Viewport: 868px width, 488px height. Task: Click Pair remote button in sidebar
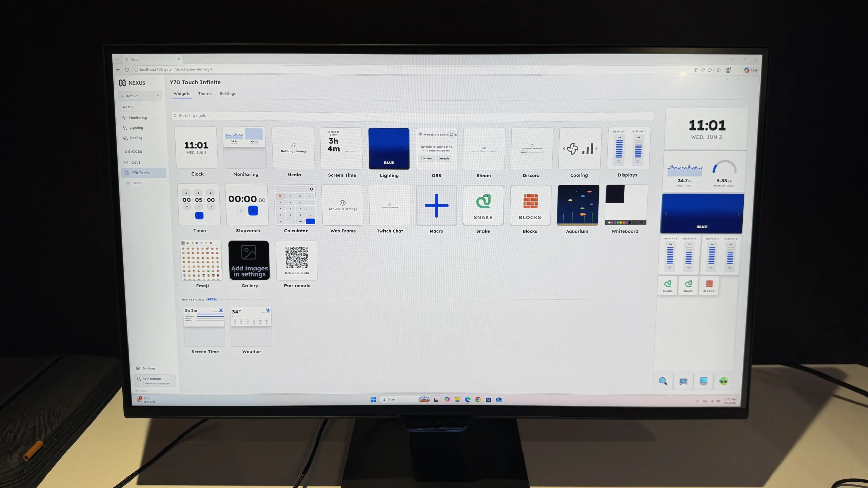(155, 381)
